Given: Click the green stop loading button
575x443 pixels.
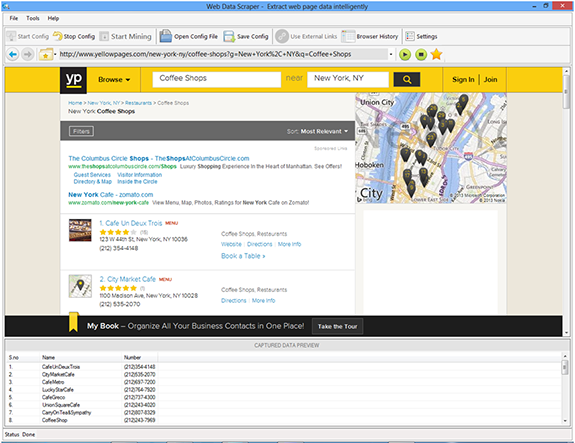Looking at the screenshot, I should (x=421, y=55).
